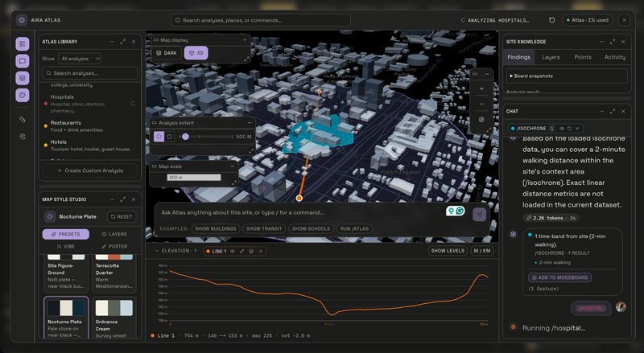Screen dimensions: 644x353
Task: Remove the /ISOCHRONE chip with its X
Action: tap(577, 129)
